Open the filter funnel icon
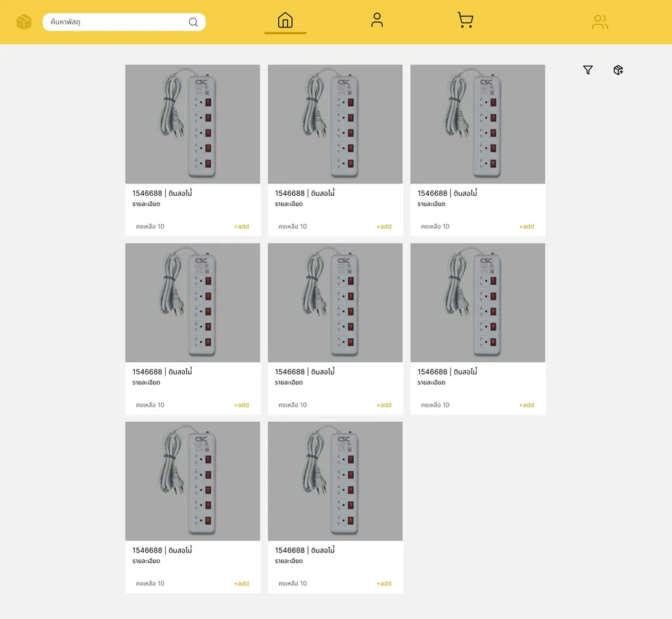This screenshot has width=672, height=619. (x=588, y=70)
